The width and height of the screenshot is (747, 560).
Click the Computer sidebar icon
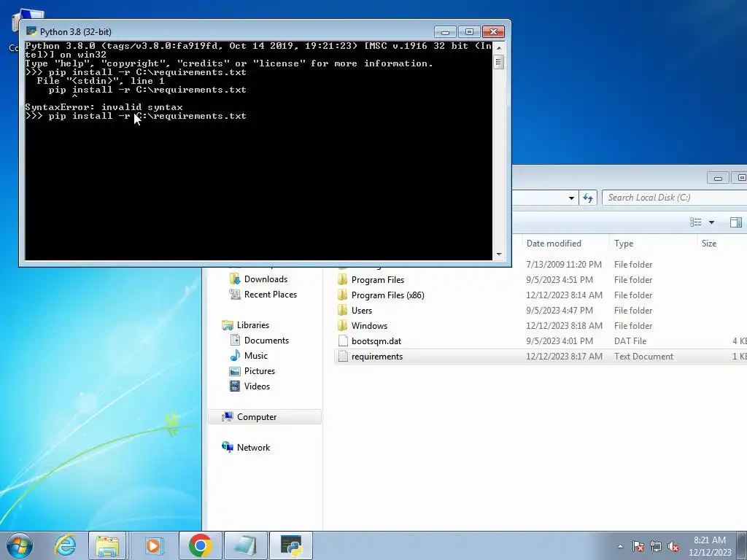pos(228,416)
